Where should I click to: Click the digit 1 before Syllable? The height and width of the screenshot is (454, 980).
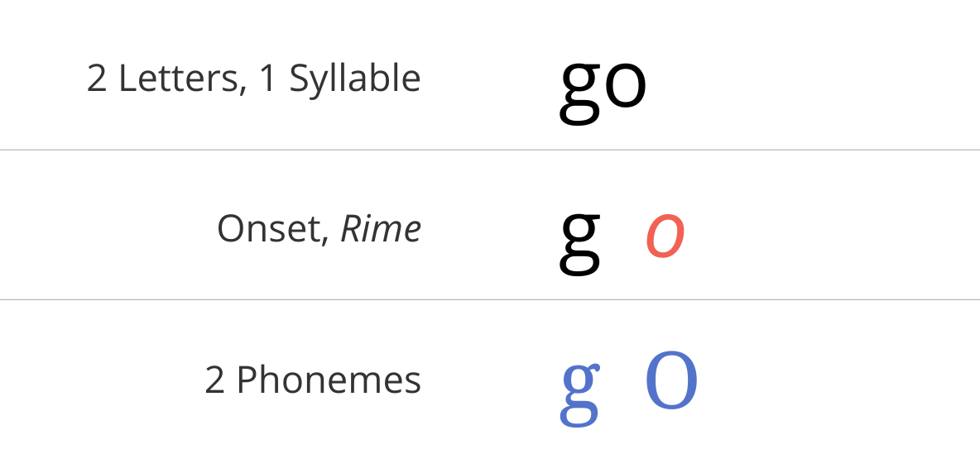[x=267, y=79]
